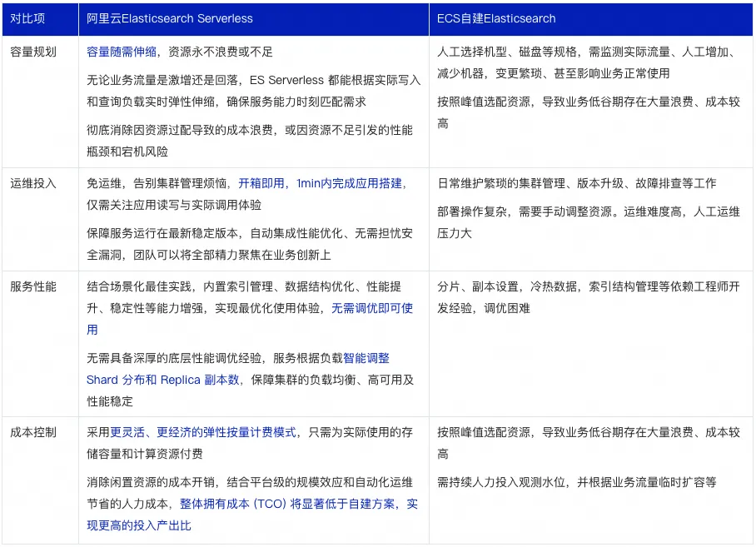Select the 容量规划 row label

click(x=32, y=52)
